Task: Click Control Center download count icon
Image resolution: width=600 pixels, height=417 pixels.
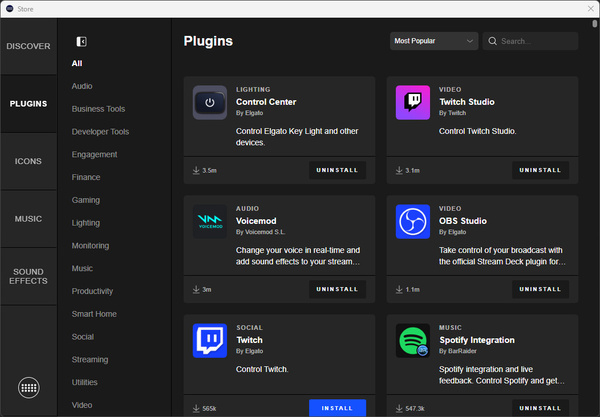Action: 196,170
